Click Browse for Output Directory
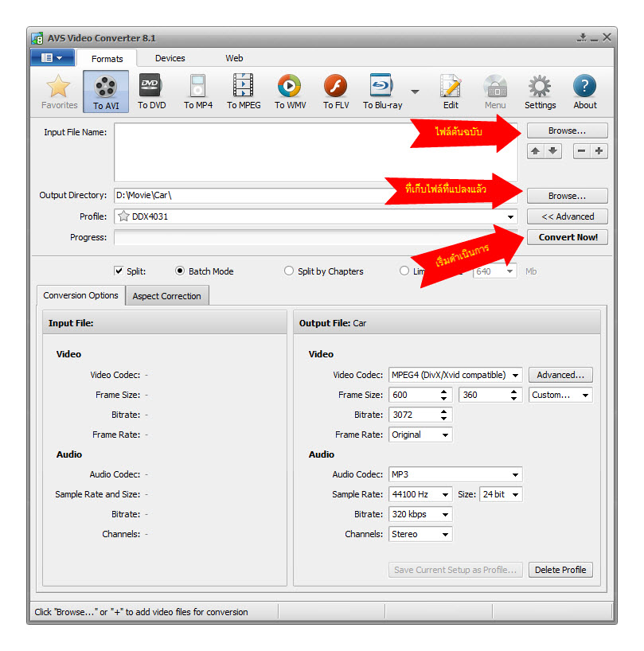The width and height of the screenshot is (644, 651). point(568,196)
